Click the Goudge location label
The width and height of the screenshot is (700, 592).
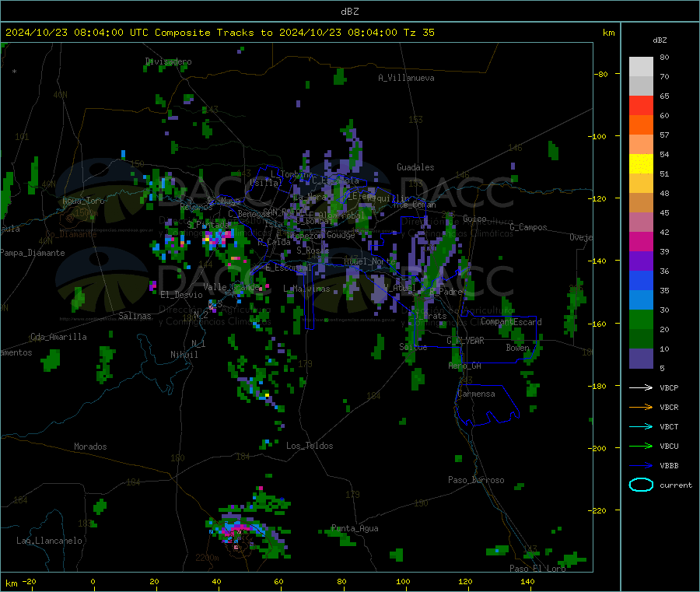341,235
